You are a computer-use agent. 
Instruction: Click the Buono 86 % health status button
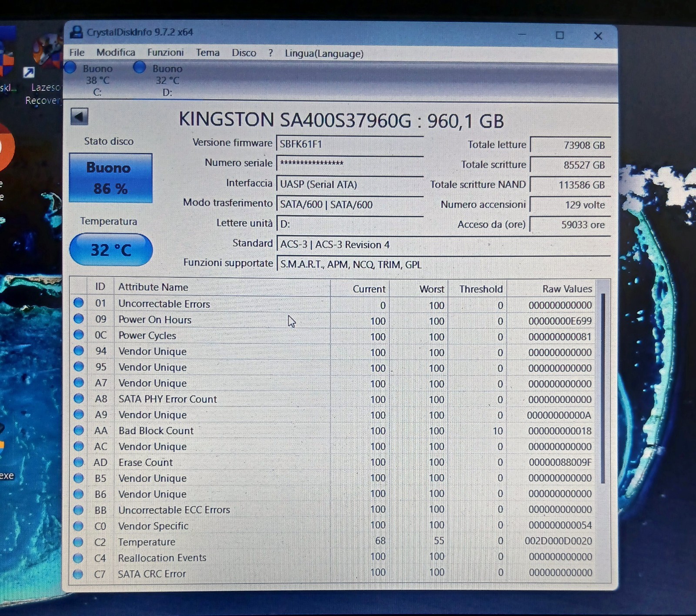pos(110,178)
